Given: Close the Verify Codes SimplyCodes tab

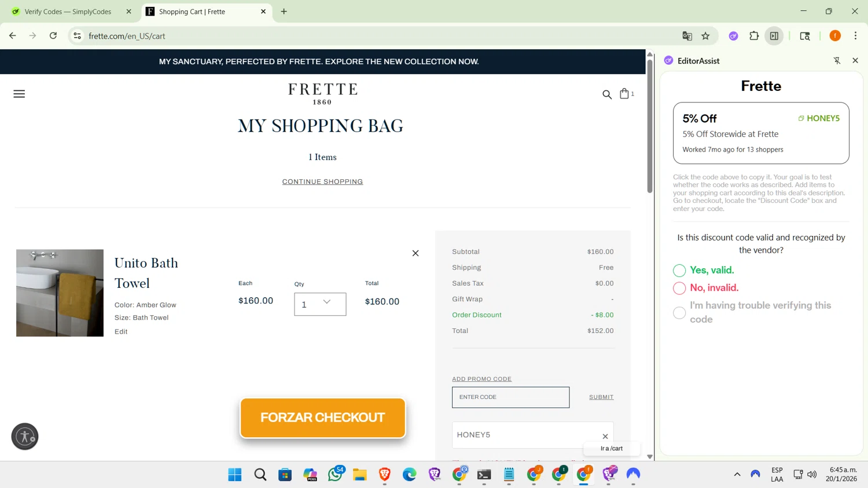Looking at the screenshot, I should click(x=129, y=12).
